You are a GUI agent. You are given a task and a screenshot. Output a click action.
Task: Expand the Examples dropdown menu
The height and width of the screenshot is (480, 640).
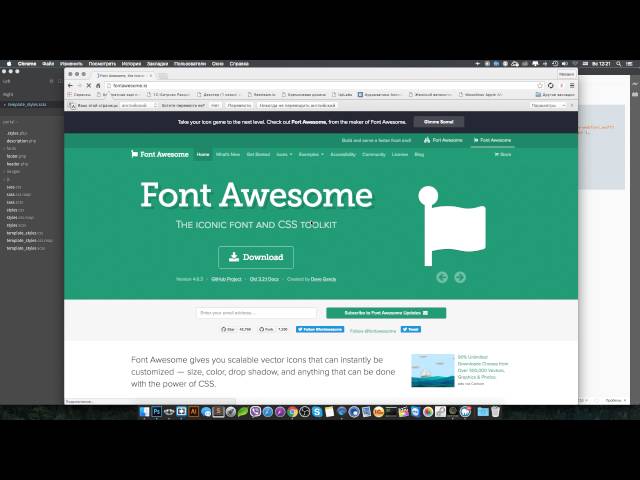[x=311, y=154]
